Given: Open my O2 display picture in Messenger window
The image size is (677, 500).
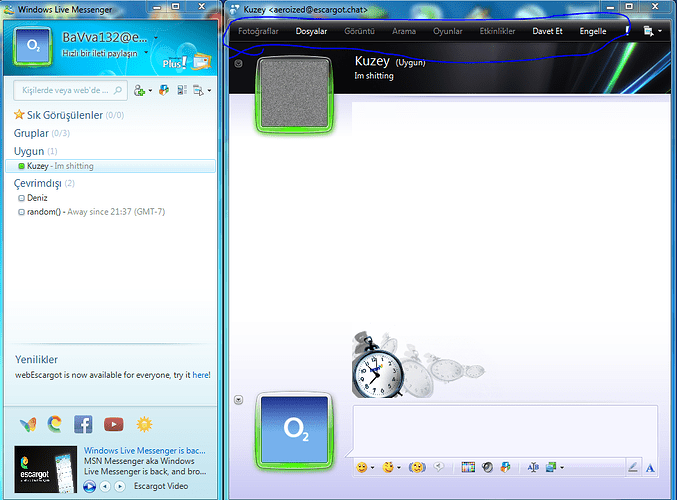Looking at the screenshot, I should pos(33,47).
